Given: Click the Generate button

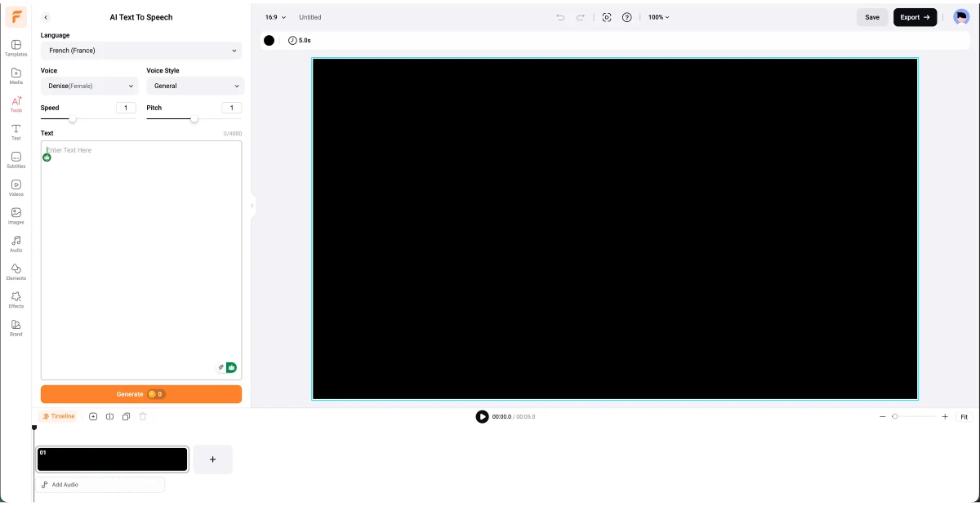Looking at the screenshot, I should click(x=141, y=393).
